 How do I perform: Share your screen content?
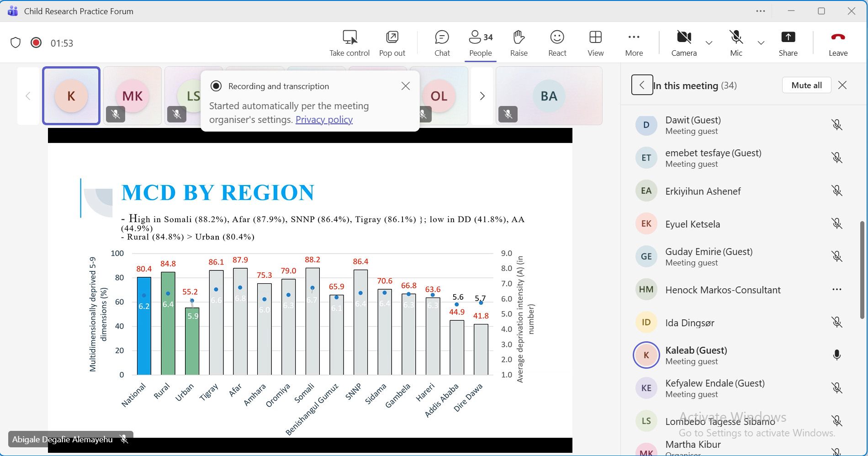788,43
